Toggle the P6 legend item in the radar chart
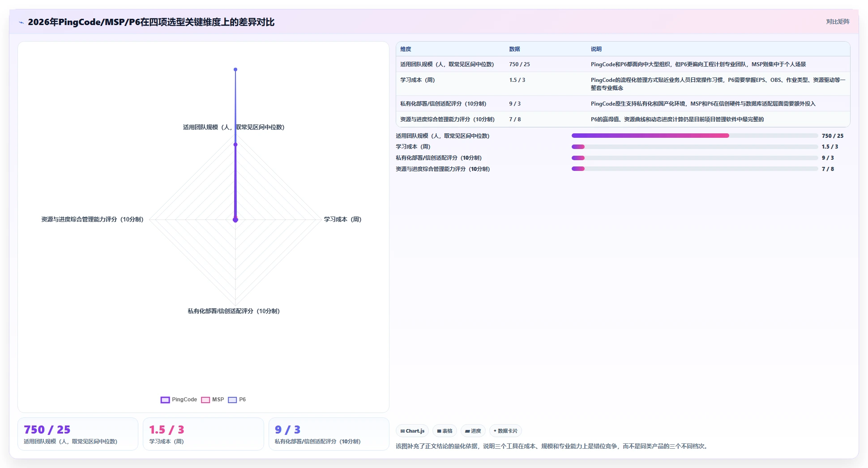The image size is (868, 468). pyautogui.click(x=237, y=400)
